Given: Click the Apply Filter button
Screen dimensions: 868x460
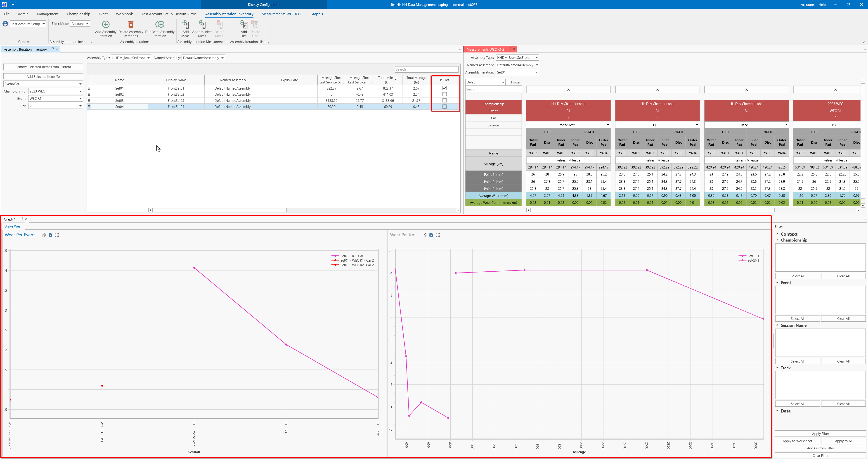Looking at the screenshot, I should tap(820, 434).
